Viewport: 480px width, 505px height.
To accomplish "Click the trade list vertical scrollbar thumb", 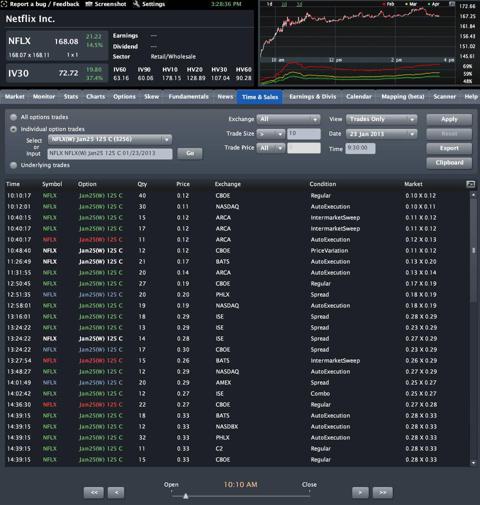I will (473, 250).
